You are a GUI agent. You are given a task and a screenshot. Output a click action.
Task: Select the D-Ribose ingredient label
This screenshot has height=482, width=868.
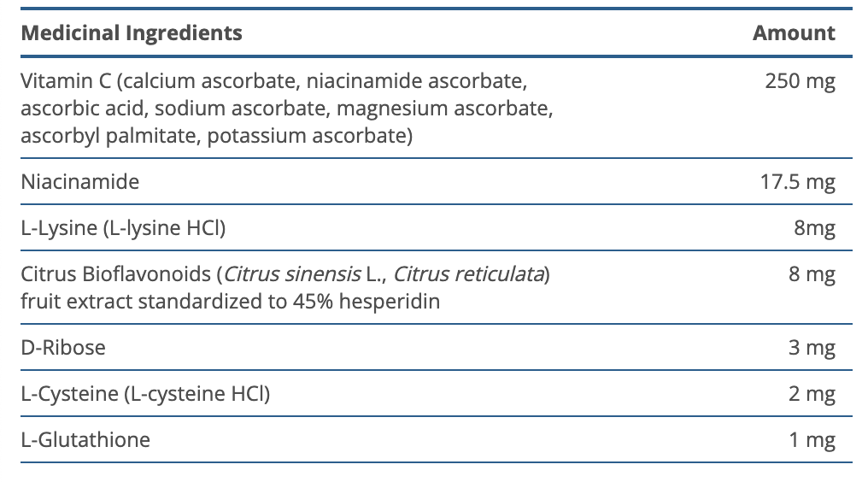(63, 348)
